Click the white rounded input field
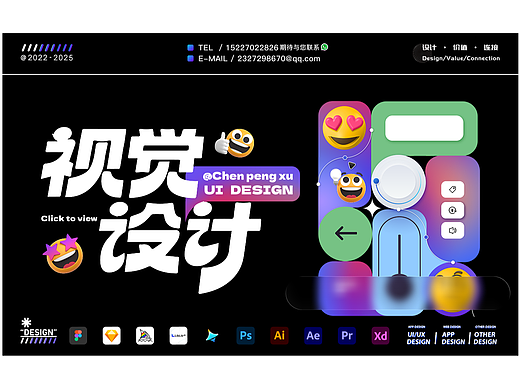 [424, 128]
